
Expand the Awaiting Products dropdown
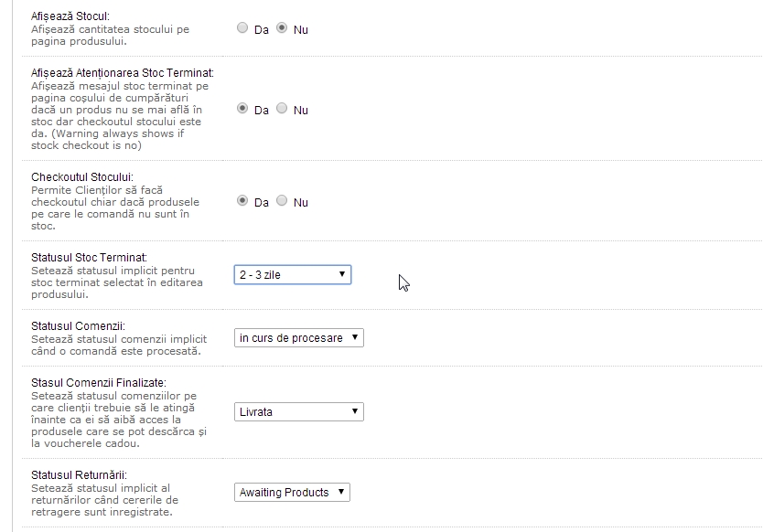[x=292, y=493]
